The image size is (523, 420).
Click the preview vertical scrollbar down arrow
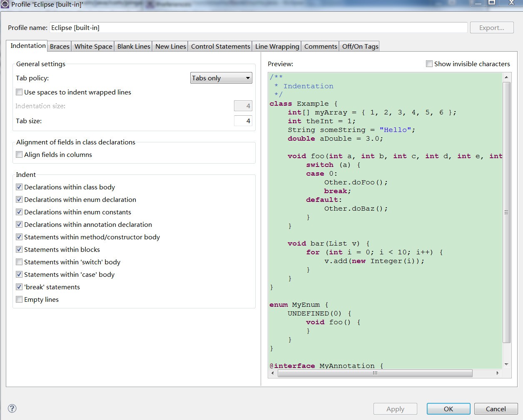(x=507, y=364)
